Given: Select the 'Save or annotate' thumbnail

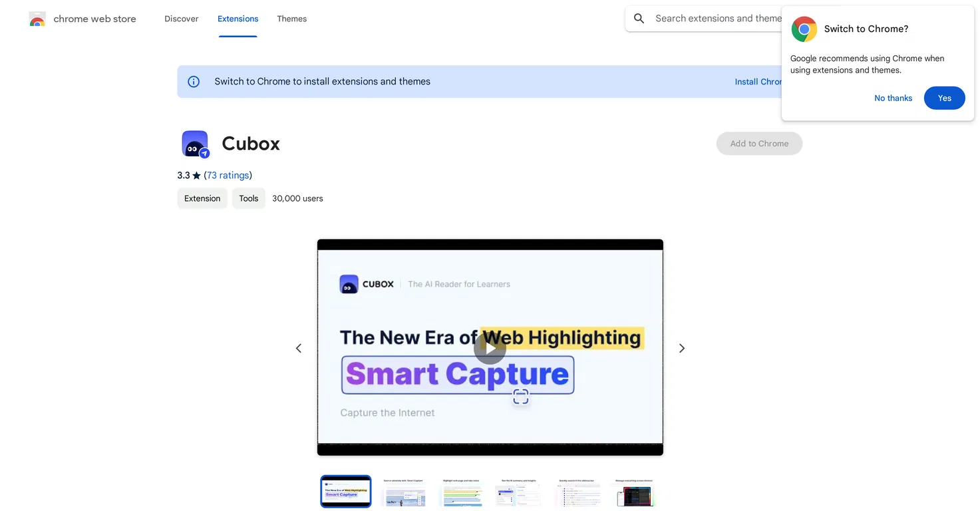Looking at the screenshot, I should 403,492.
